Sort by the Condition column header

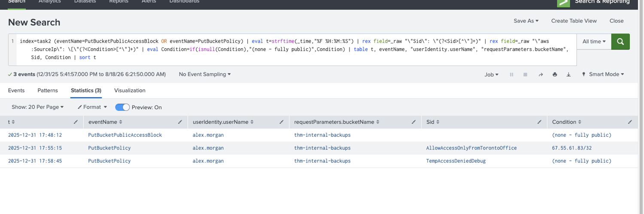[567, 122]
